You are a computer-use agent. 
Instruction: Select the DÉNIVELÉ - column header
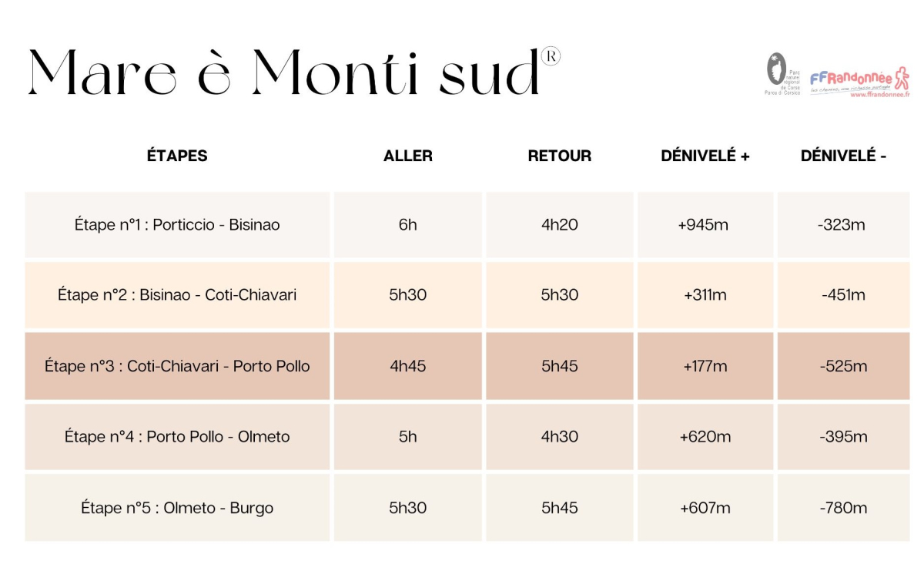pos(843,156)
